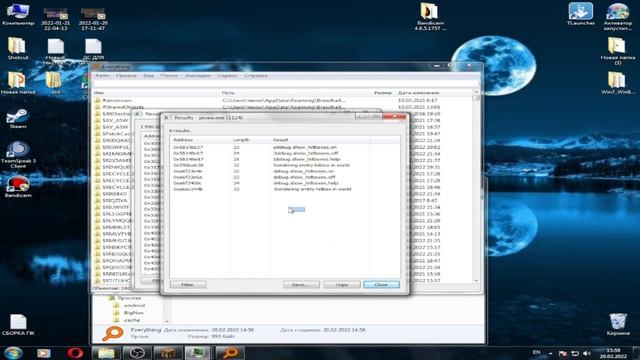Open the Активатор desktop shortcut
The width and height of the screenshot is (640, 360).
618,17
